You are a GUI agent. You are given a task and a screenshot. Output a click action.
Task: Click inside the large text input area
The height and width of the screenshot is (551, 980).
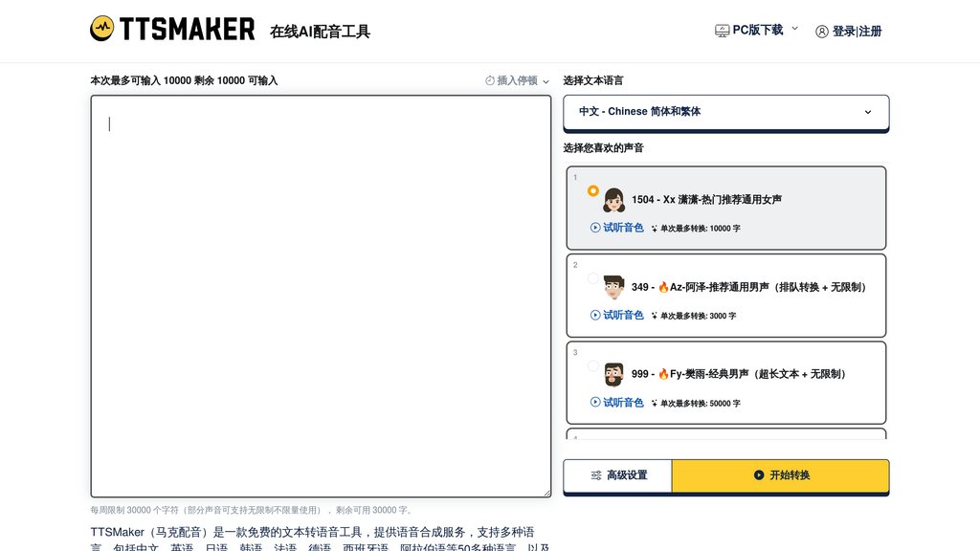click(321, 297)
